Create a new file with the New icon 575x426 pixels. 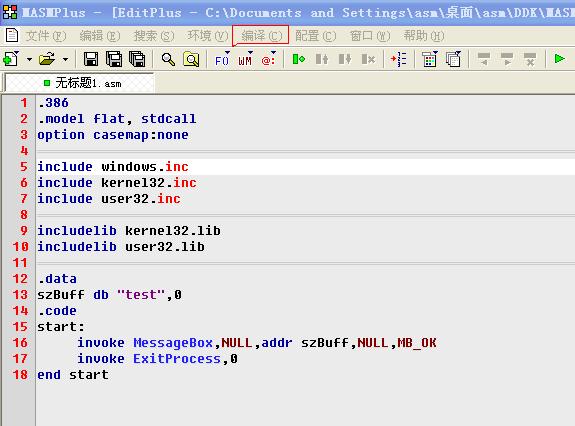[x=11, y=59]
